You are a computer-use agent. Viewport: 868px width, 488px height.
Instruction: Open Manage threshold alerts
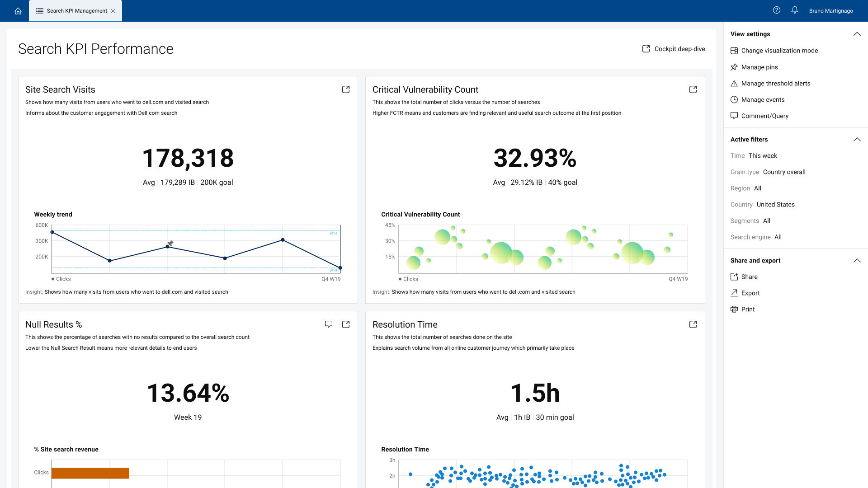pos(776,83)
